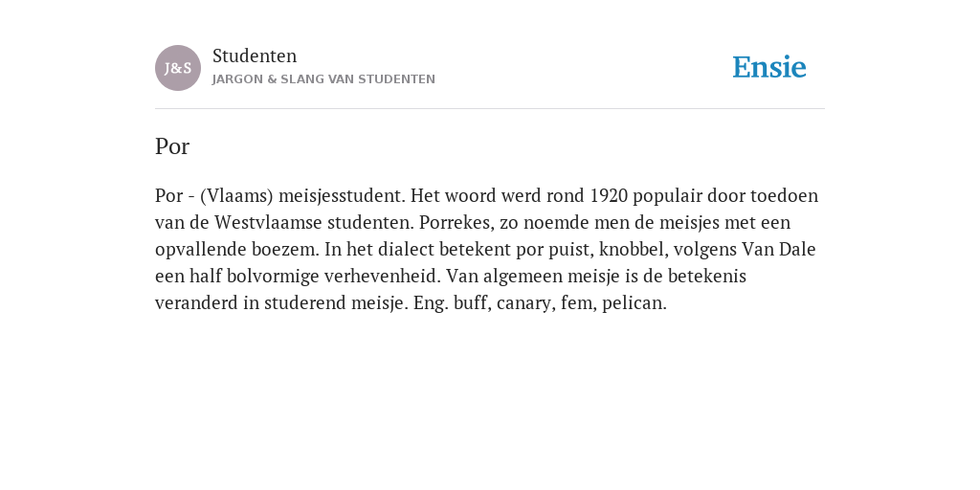Viewport: 980px width, 490px height.
Task: Click the Studenten author name
Action: (255, 56)
